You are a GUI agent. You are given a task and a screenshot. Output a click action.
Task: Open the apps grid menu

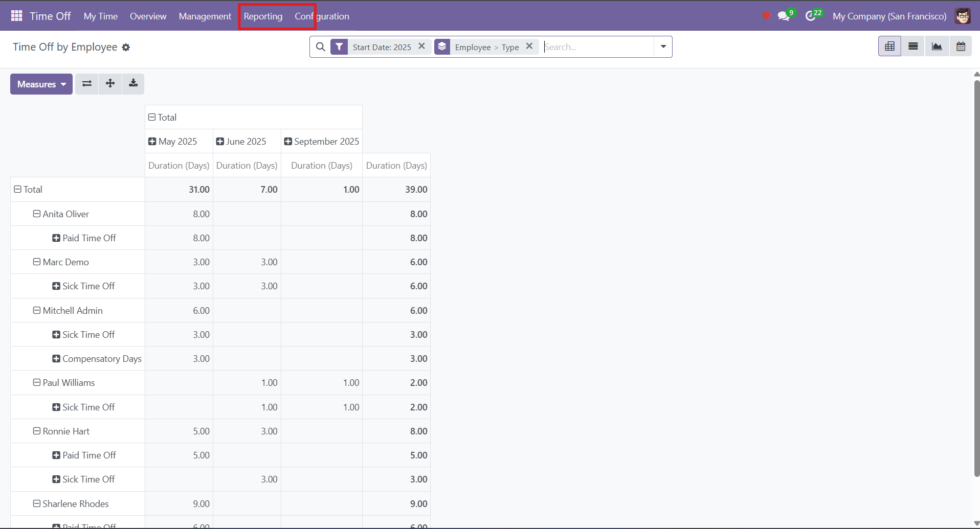click(x=16, y=15)
